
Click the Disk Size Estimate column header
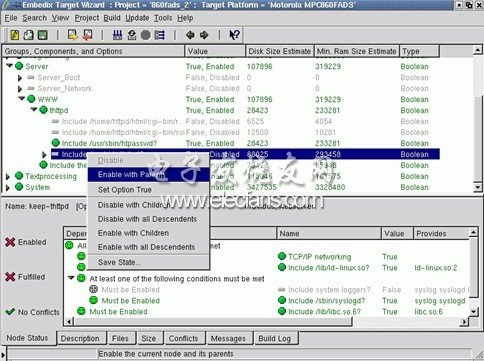pyautogui.click(x=280, y=51)
